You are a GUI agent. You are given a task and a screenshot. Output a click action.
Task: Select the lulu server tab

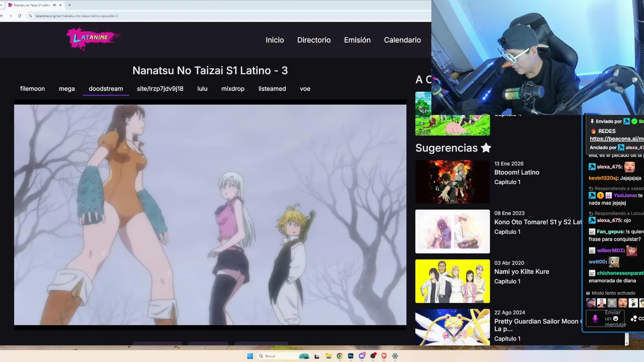[202, 88]
